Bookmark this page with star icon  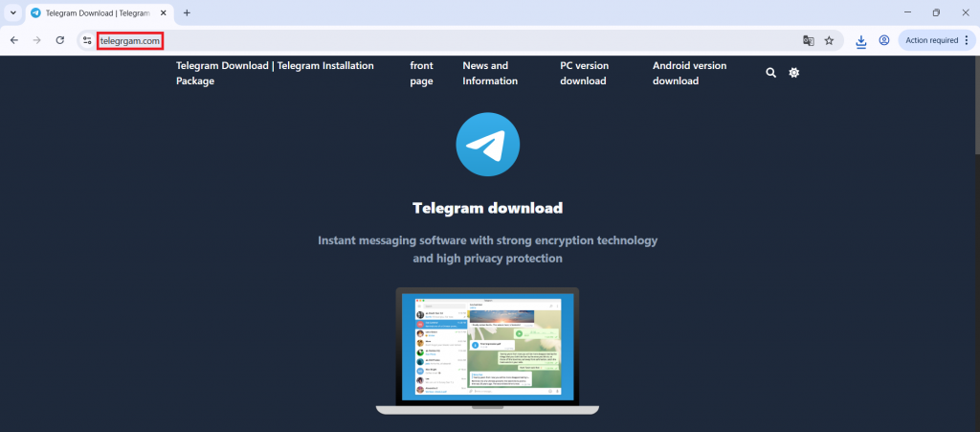tap(829, 40)
